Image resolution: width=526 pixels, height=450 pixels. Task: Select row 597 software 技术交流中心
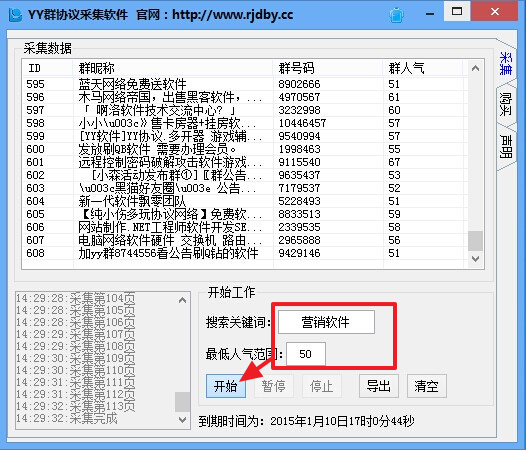(x=245, y=110)
